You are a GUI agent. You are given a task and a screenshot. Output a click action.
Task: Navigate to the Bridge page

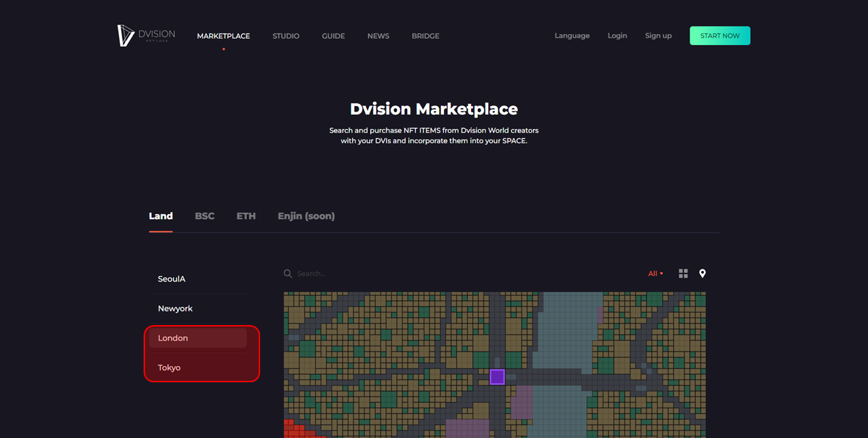[x=425, y=36]
